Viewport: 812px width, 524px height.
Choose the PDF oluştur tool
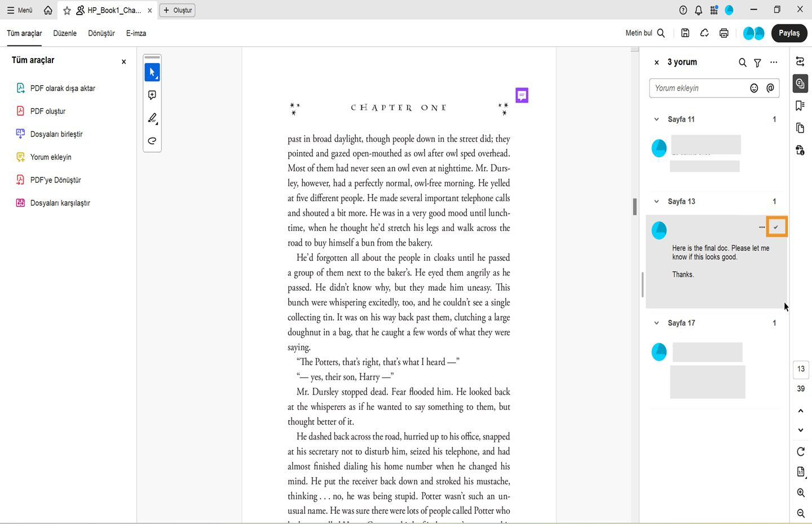click(41, 111)
